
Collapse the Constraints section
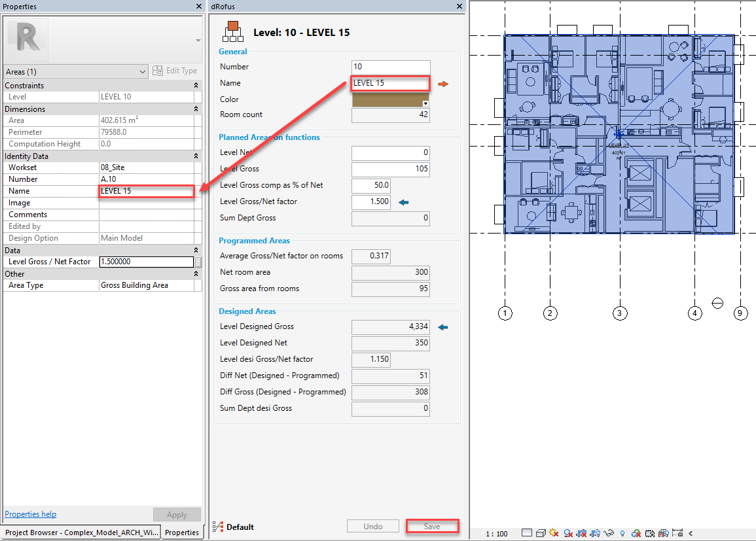coord(196,86)
